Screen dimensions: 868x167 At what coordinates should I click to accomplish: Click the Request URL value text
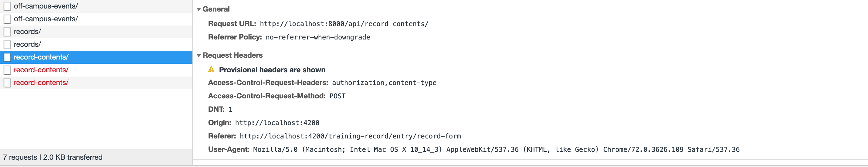pyautogui.click(x=344, y=24)
